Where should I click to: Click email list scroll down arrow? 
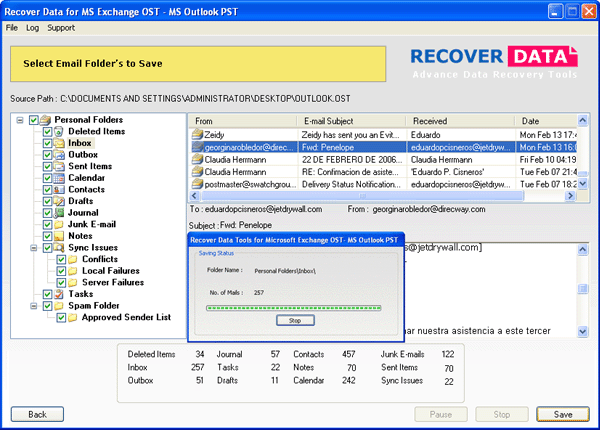pos(582,184)
